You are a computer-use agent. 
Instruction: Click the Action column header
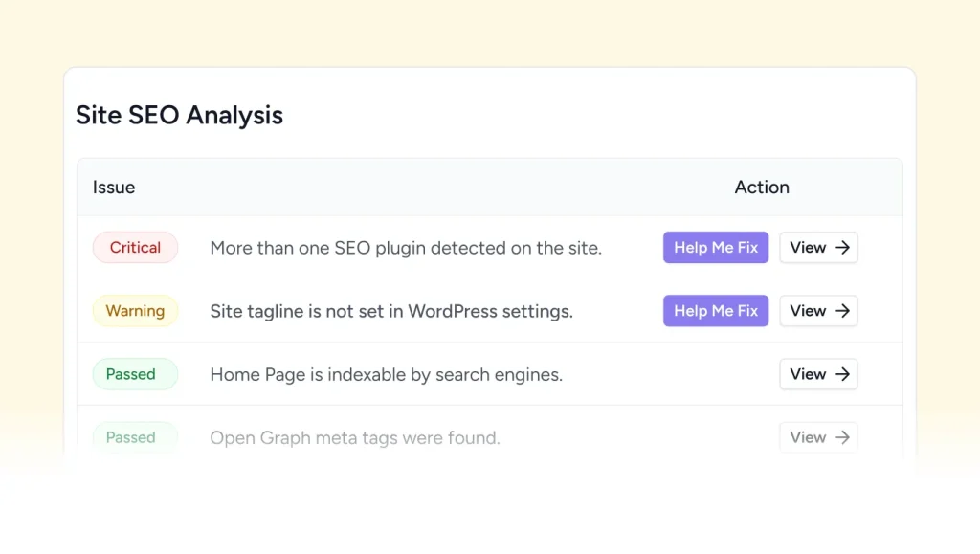762,188
